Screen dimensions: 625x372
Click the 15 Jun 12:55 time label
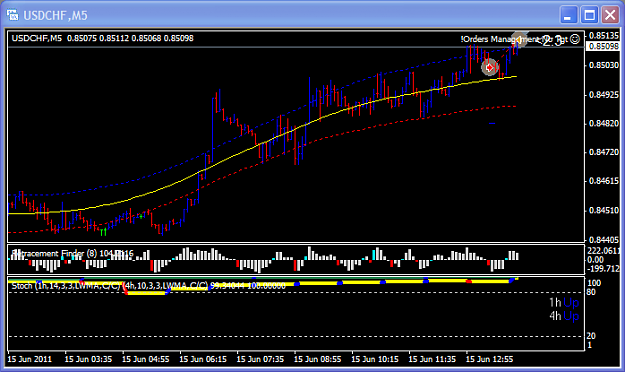pos(489,359)
